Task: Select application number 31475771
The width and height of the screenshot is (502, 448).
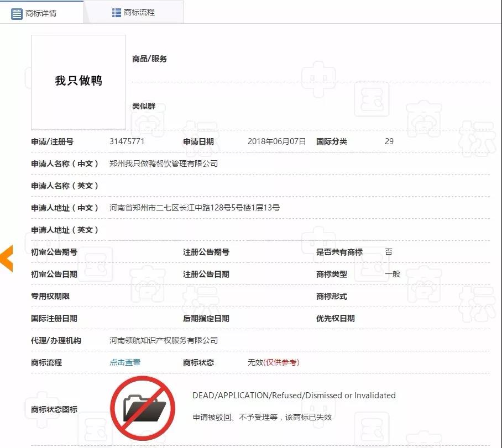Action: pyautogui.click(x=127, y=141)
